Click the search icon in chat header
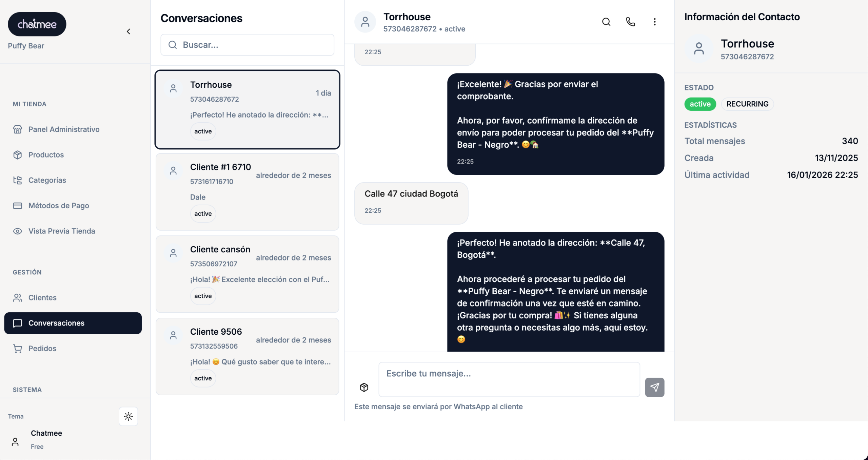Image resolution: width=868 pixels, height=460 pixels. (x=606, y=22)
